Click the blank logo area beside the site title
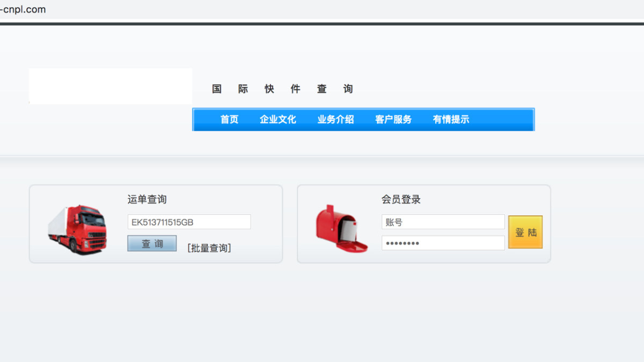Screen dimensions: 644x362 [110, 86]
